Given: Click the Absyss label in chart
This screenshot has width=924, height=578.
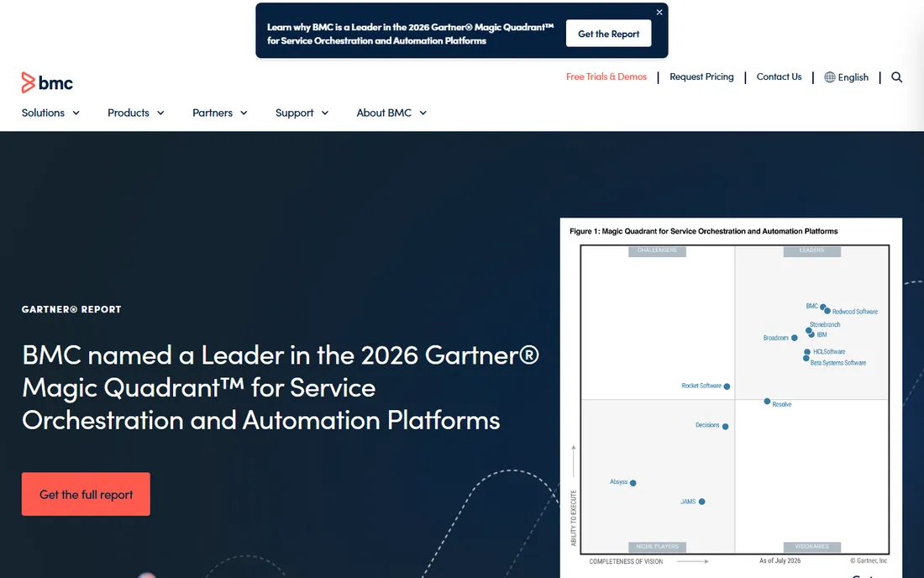Looking at the screenshot, I should 618,481.
